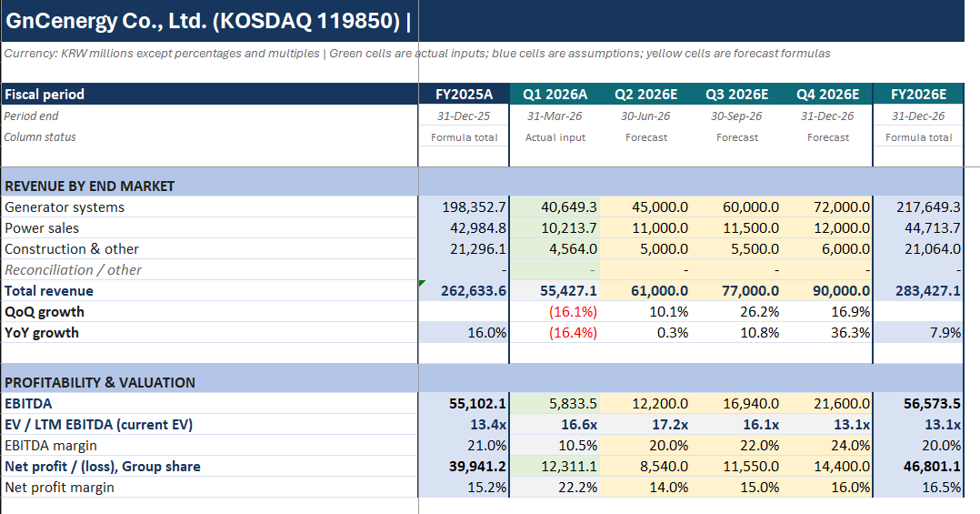The height and width of the screenshot is (514, 980).
Task: Select the Q1 EBITDA cell 5,833.5
Action: tap(555, 403)
